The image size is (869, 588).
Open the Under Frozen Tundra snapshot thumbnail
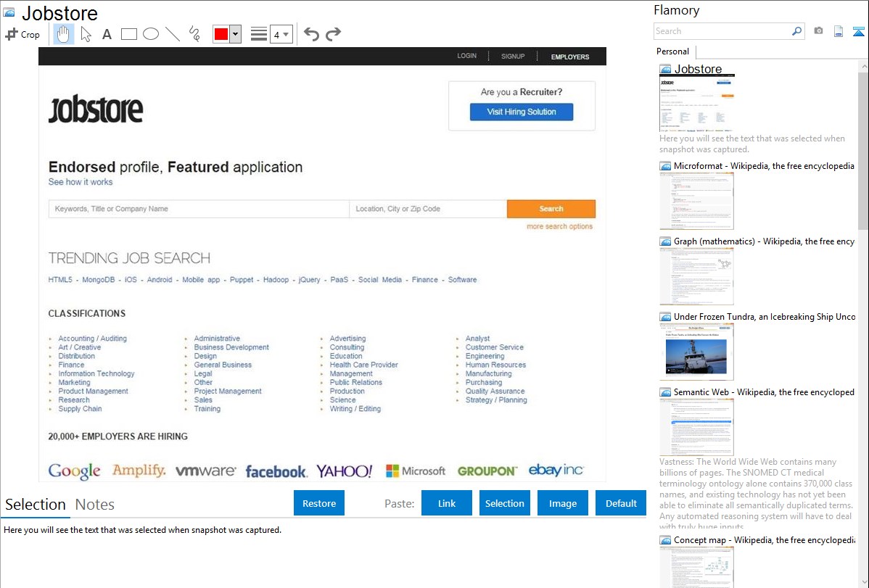tap(696, 352)
